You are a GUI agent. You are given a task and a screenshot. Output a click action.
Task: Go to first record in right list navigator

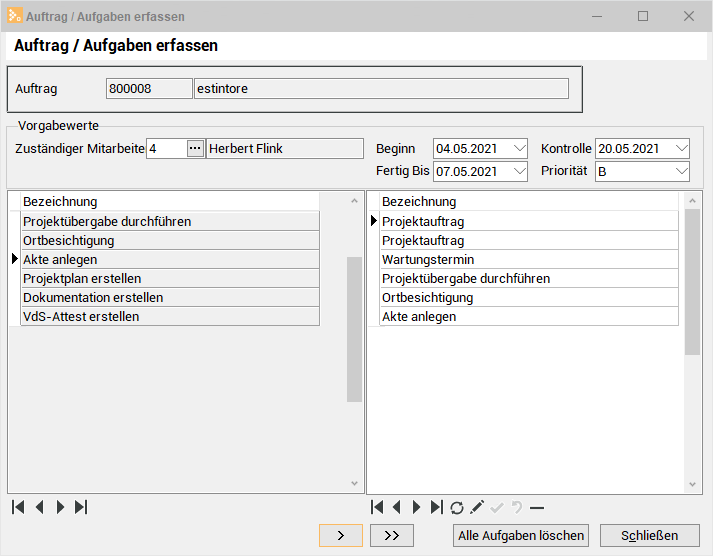point(377,507)
